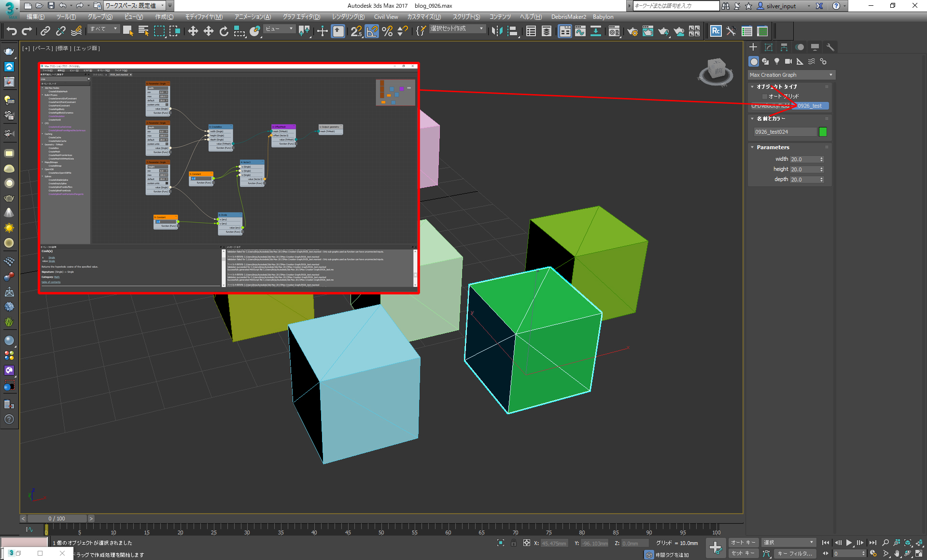The height and width of the screenshot is (560, 927).
Task: Click the Undo arrow icon
Action: [x=12, y=31]
